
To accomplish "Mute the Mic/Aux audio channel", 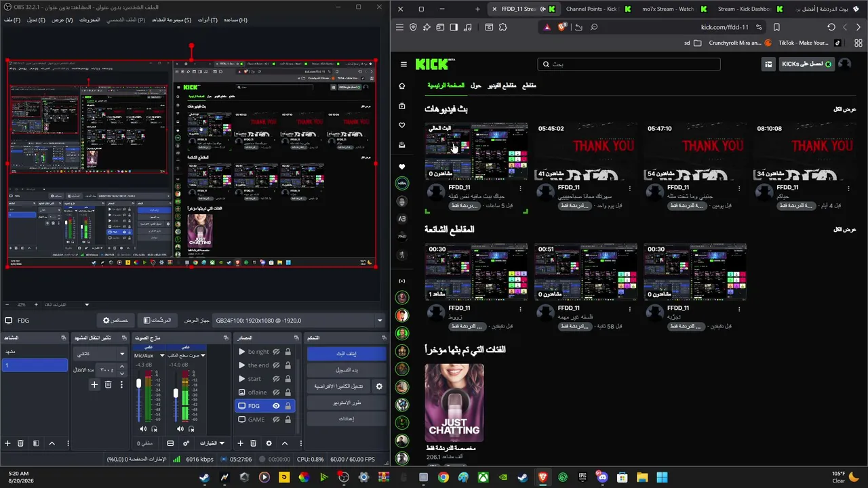I will [143, 429].
